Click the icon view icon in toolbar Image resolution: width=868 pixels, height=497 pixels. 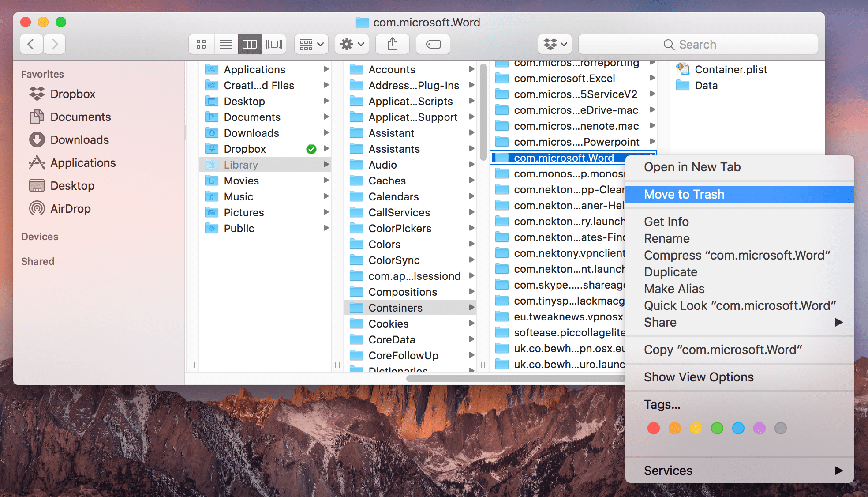(202, 44)
